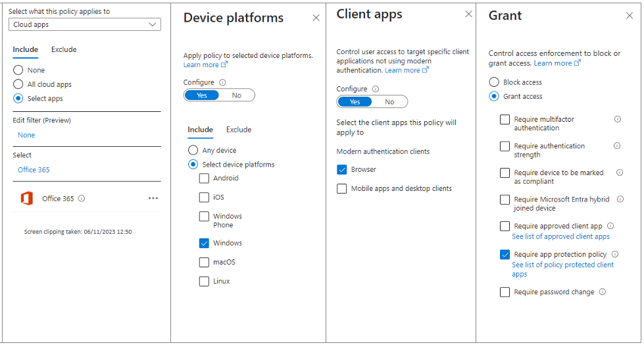Uncheck the Windows platform checkbox
Viewport: 644px width, 345px height.
(204, 244)
